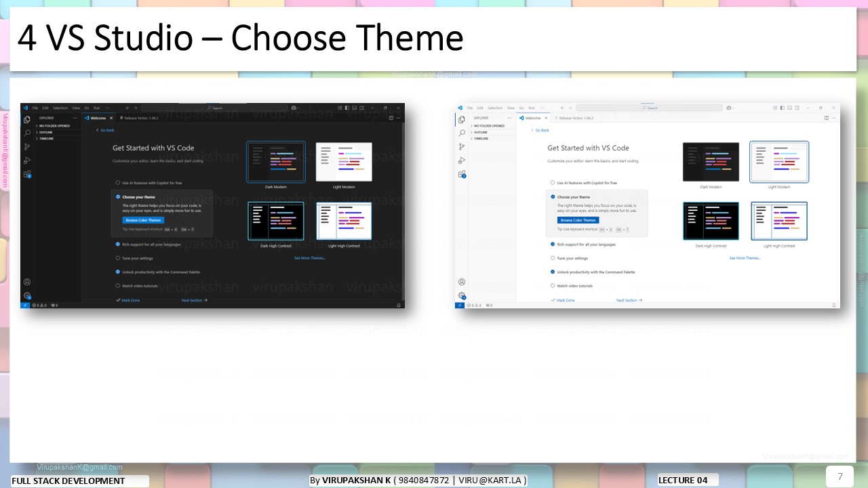Open File menu in dark VS Code window
Viewport: 868px width, 488px height.
click(35, 108)
